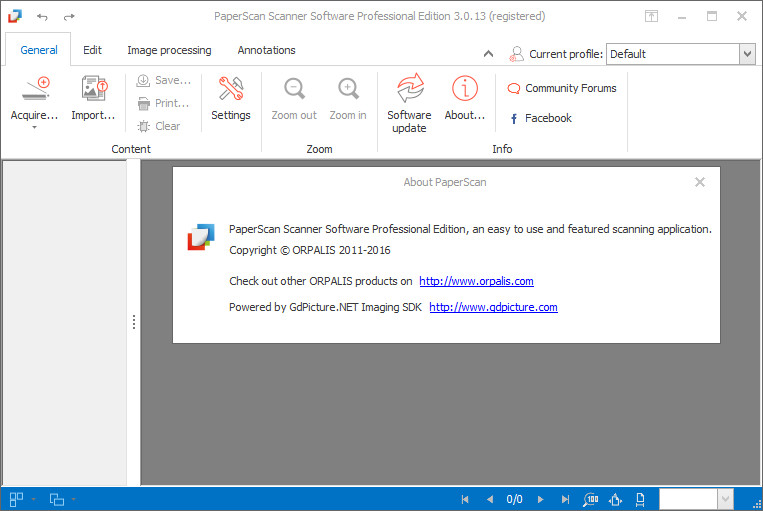Go to the previous page
This screenshot has height=511, width=763.
pos(490,499)
